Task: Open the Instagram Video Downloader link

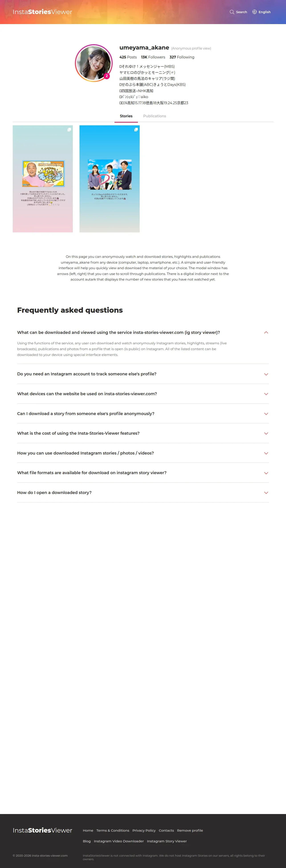Action: [x=119, y=841]
